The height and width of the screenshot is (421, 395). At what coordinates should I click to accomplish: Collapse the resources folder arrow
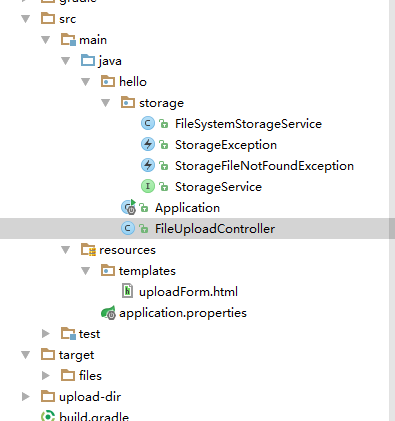[x=66, y=250]
